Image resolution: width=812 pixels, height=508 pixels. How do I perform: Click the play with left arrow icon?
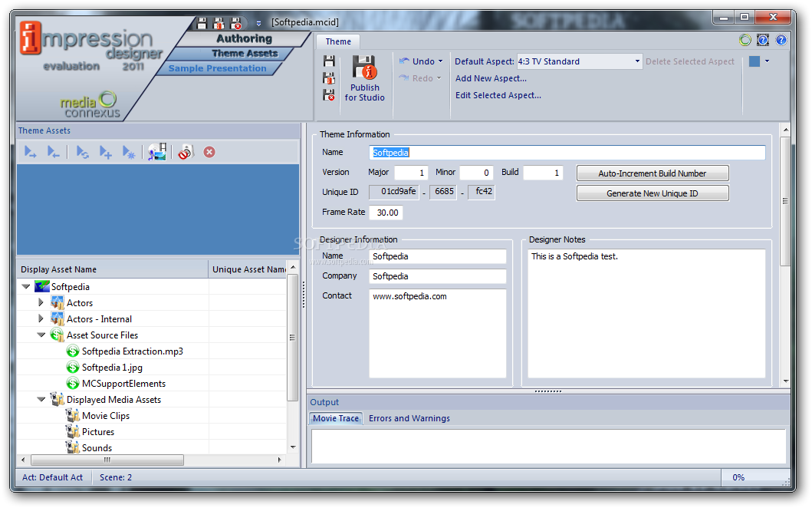click(53, 153)
